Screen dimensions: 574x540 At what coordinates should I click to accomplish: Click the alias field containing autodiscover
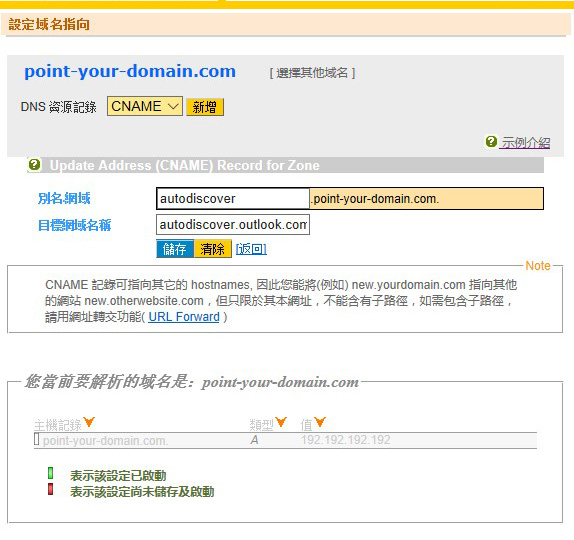click(233, 198)
